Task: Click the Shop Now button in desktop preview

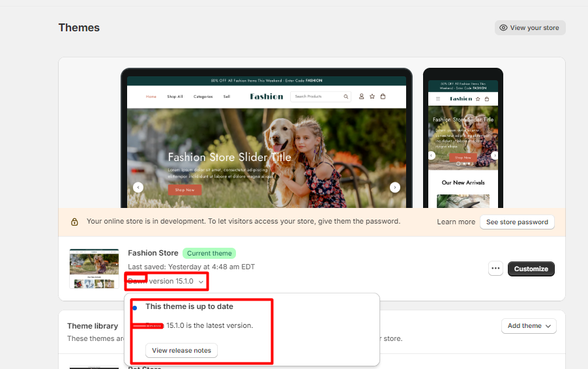Action: click(184, 190)
